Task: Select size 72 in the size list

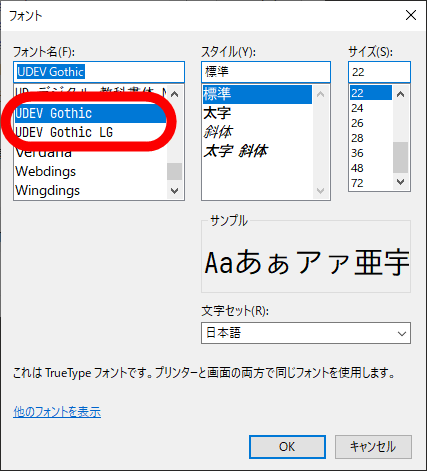Action: (x=371, y=183)
